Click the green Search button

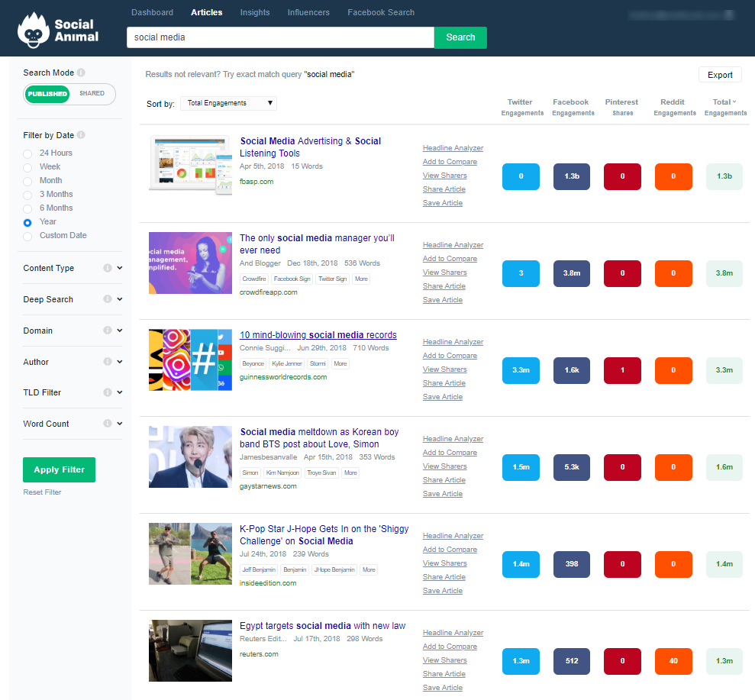460,37
